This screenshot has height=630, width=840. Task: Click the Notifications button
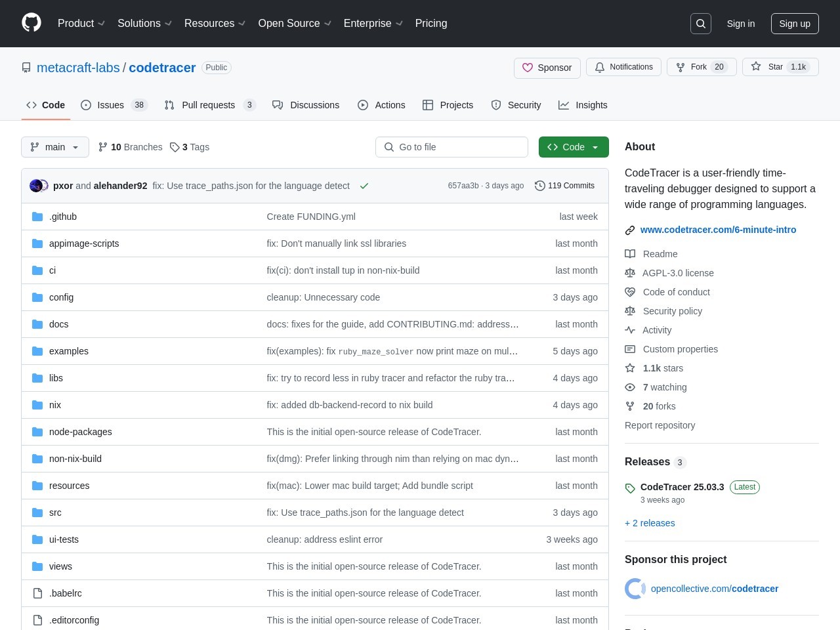[x=623, y=67]
